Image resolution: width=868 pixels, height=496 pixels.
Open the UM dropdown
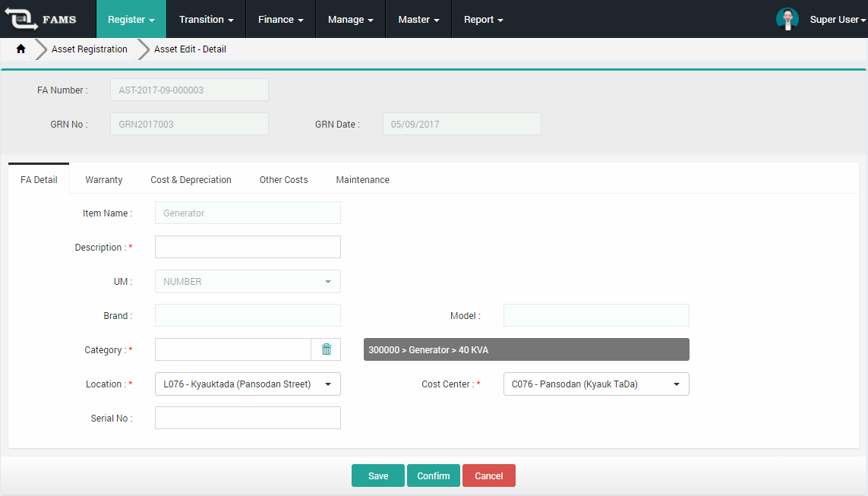(329, 281)
